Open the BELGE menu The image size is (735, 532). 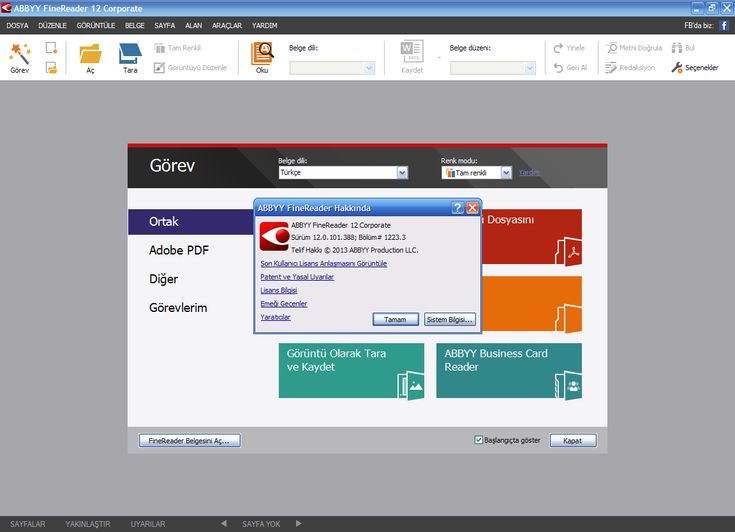pos(135,26)
